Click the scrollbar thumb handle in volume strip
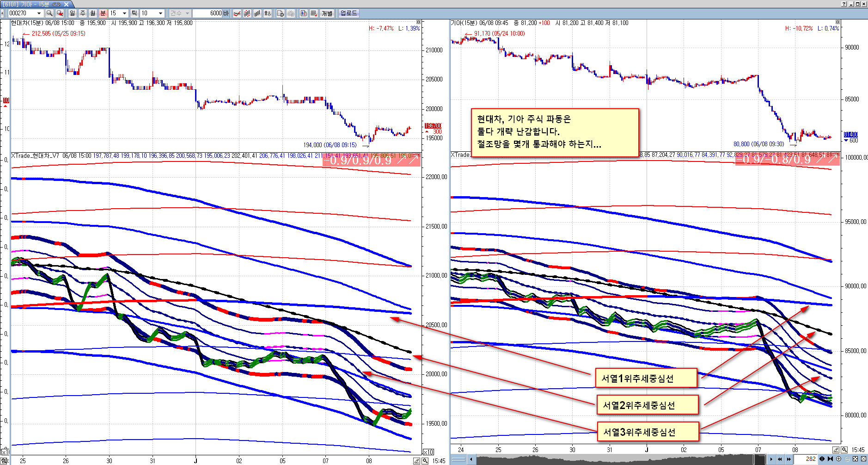This screenshot has height=465, width=868. click(759, 459)
